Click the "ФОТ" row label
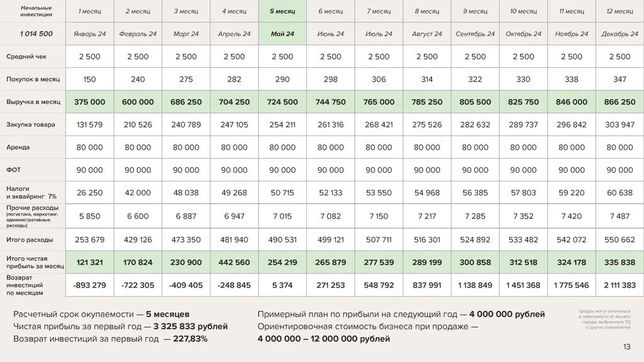 tap(14, 170)
